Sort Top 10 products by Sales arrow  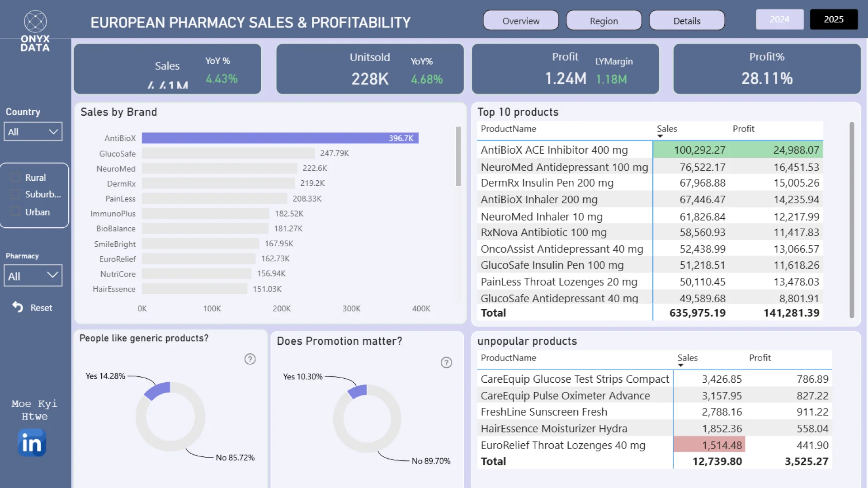point(660,136)
